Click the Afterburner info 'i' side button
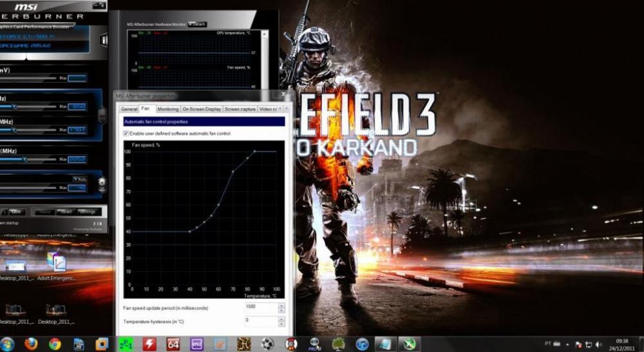The image size is (644, 352). pos(104,40)
